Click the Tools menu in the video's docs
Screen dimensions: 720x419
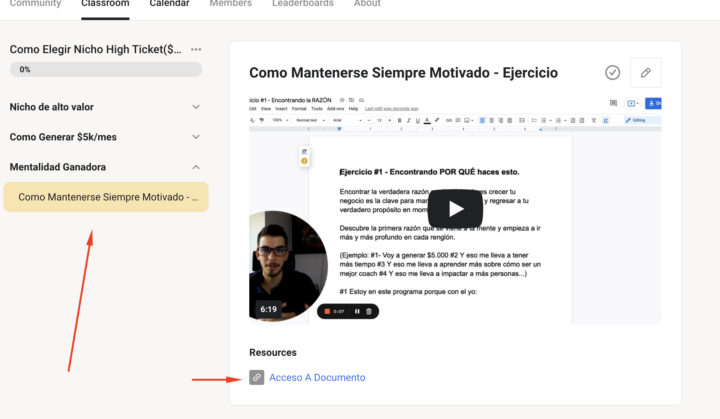(317, 109)
